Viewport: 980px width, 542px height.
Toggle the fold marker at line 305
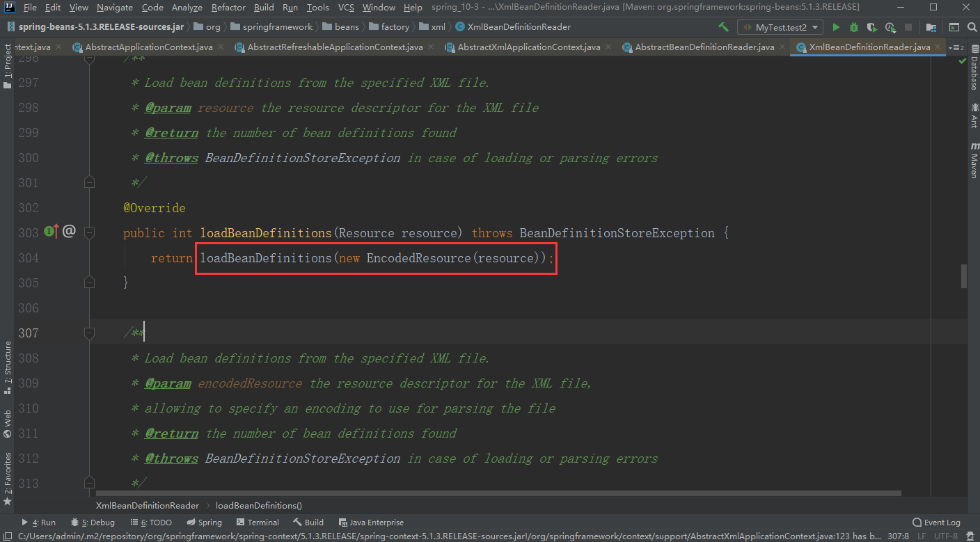point(89,282)
